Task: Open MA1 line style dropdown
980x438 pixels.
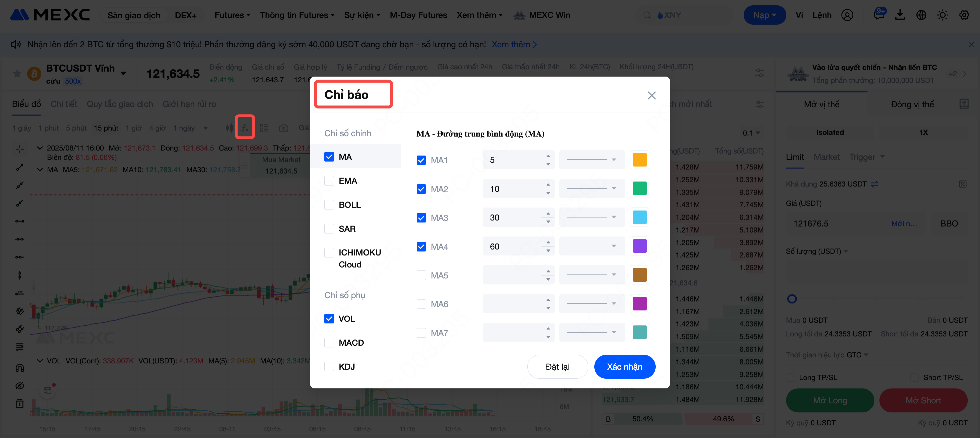Action: [x=592, y=160]
